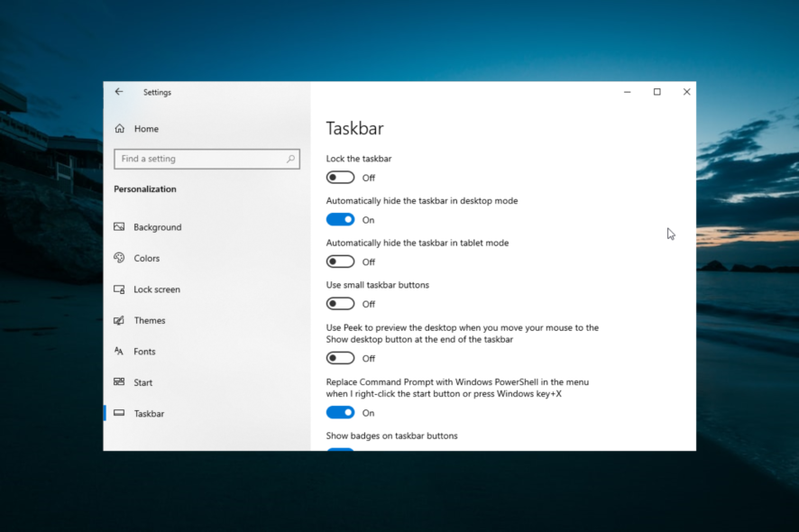799x532 pixels.
Task: Click the Settings title text
Action: (x=157, y=92)
